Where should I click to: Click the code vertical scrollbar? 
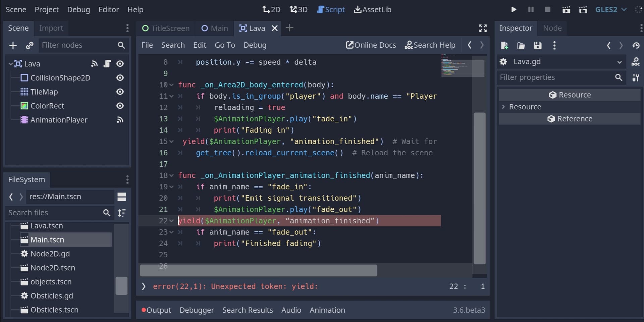480,189
